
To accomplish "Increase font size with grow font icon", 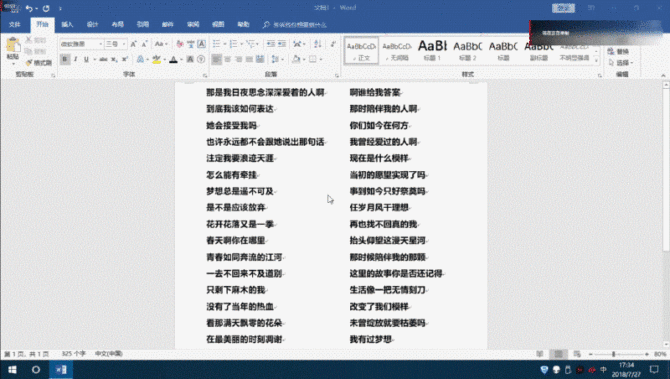I will click(x=134, y=44).
